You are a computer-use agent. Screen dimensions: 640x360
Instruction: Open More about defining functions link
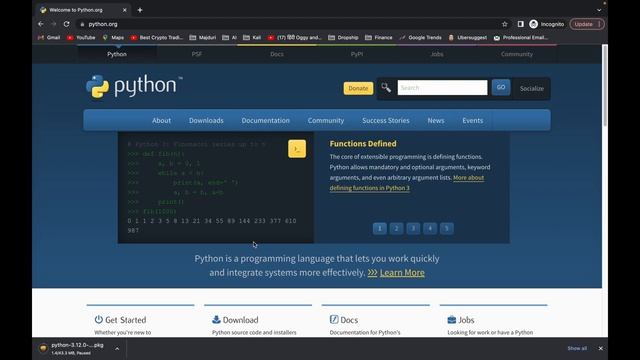407,183
